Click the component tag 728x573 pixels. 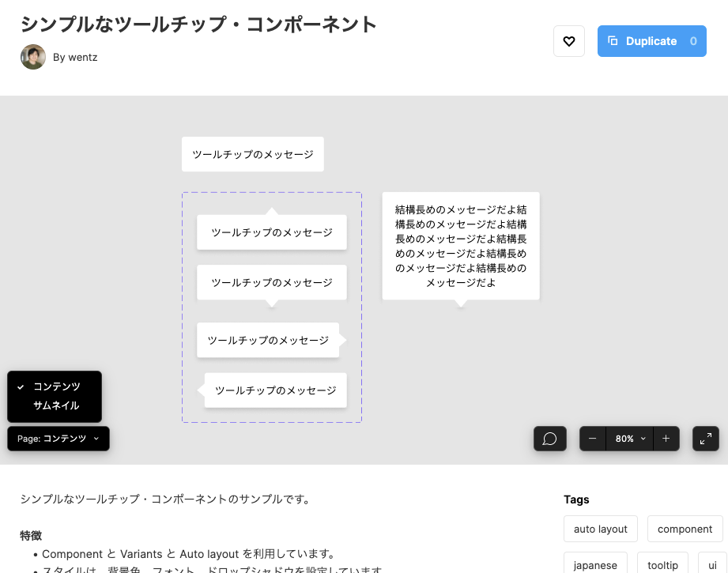click(685, 529)
